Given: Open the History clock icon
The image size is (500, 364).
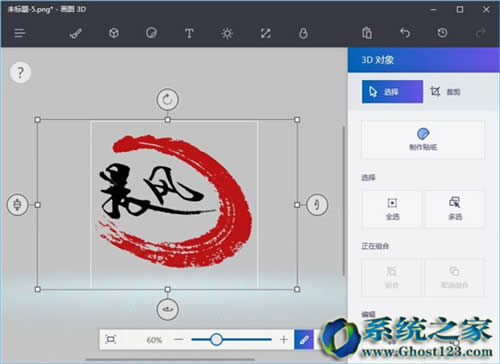Looking at the screenshot, I should point(442,33).
